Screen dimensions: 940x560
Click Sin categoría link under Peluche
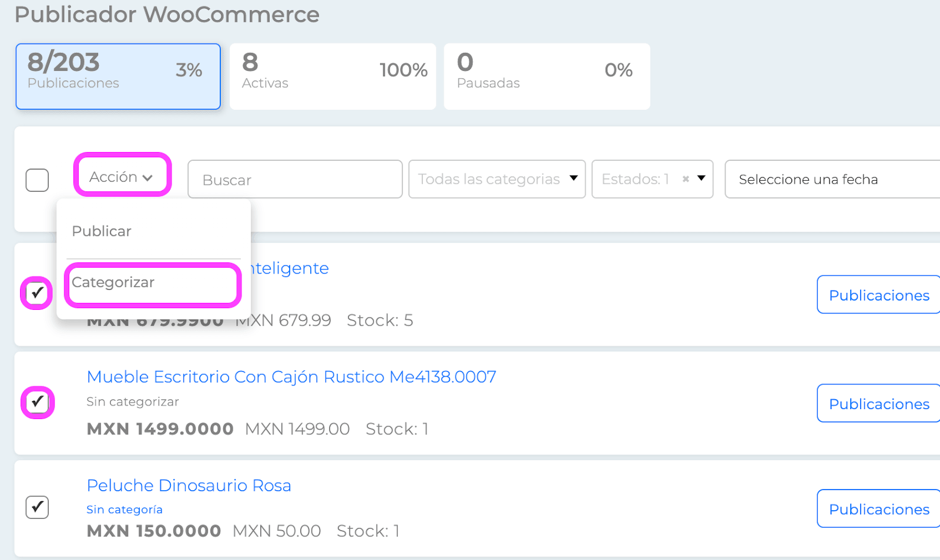(125, 510)
